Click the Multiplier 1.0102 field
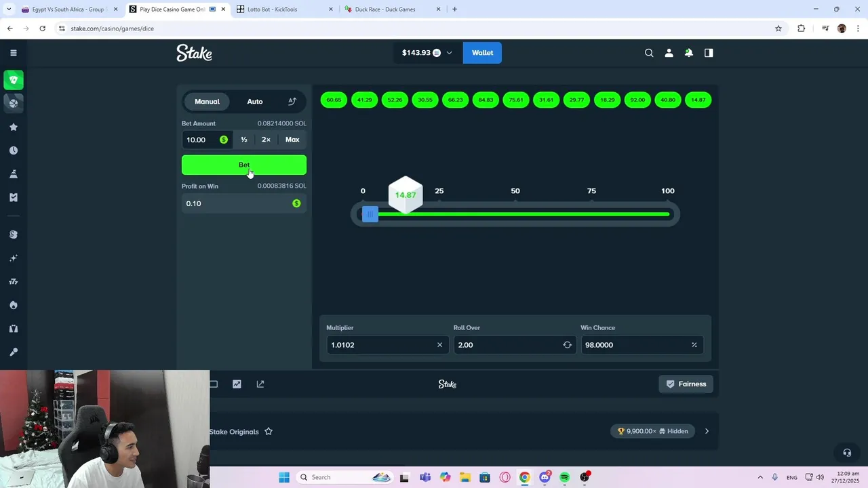The height and width of the screenshot is (488, 868). tap(387, 345)
